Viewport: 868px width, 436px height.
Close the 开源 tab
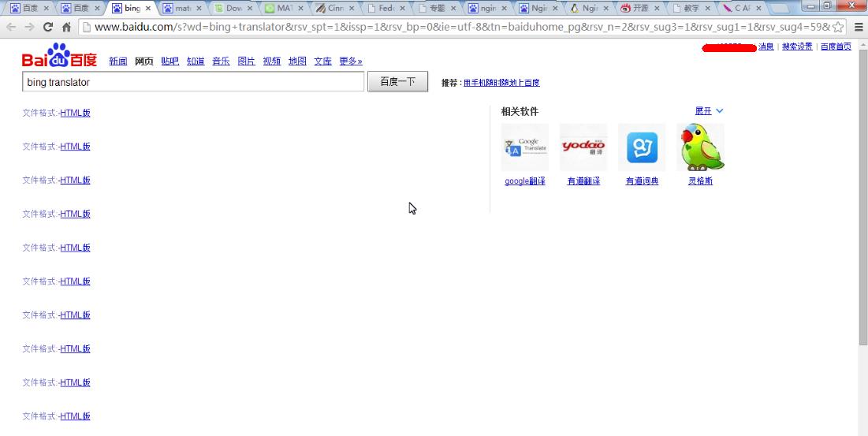(x=657, y=9)
